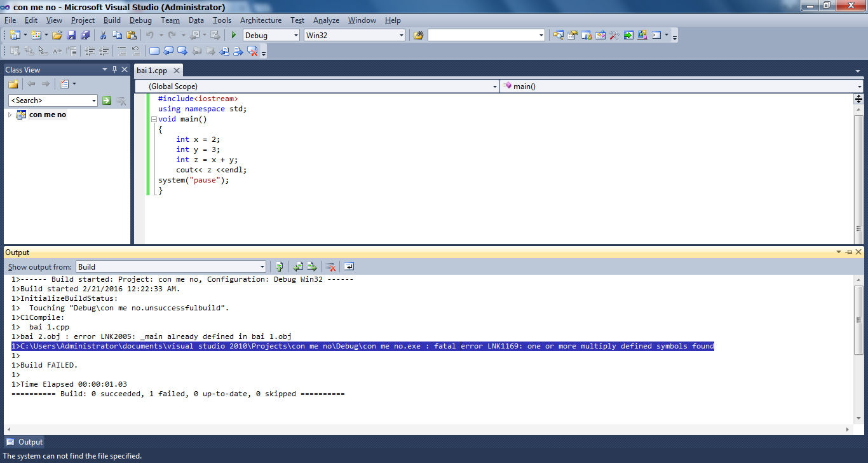Toggle word wrap in the Output window

pos(349,267)
